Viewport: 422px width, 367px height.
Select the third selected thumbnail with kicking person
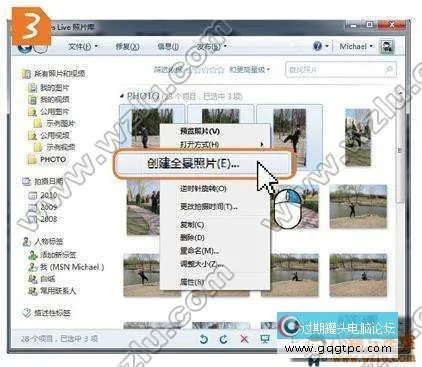pos(289,137)
